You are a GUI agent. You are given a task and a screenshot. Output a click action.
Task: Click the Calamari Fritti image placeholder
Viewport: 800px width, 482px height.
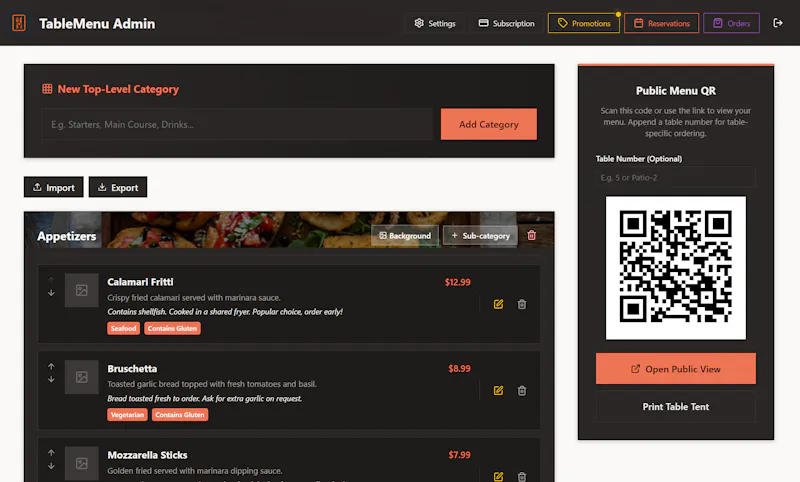(x=82, y=290)
